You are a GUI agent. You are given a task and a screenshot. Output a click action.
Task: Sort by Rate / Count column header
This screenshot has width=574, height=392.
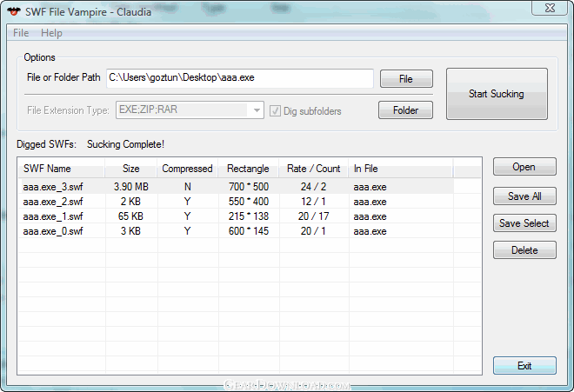click(x=314, y=169)
